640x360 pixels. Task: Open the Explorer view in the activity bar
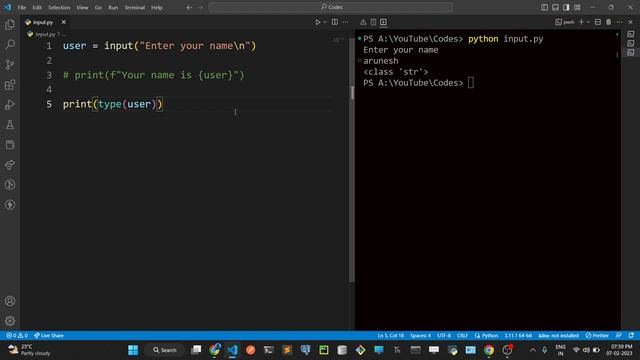coord(10,24)
